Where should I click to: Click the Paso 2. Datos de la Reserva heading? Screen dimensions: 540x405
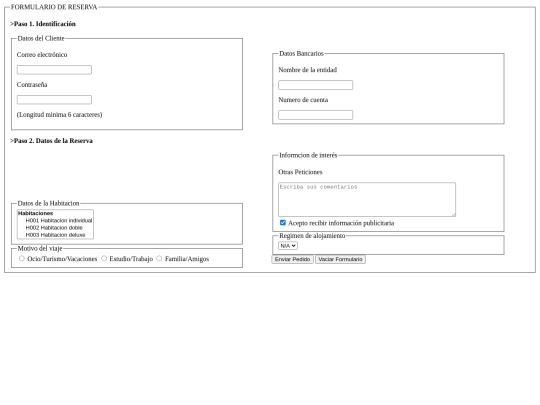tap(52, 141)
